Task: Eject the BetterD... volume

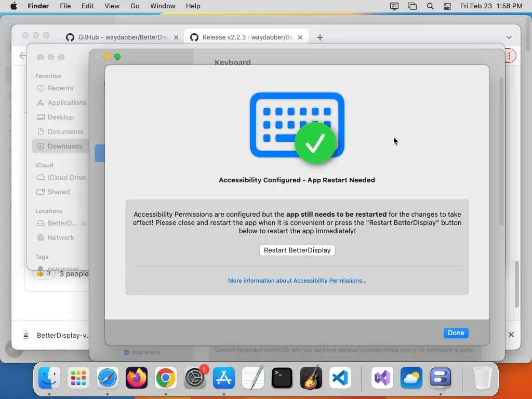Action: [84, 223]
